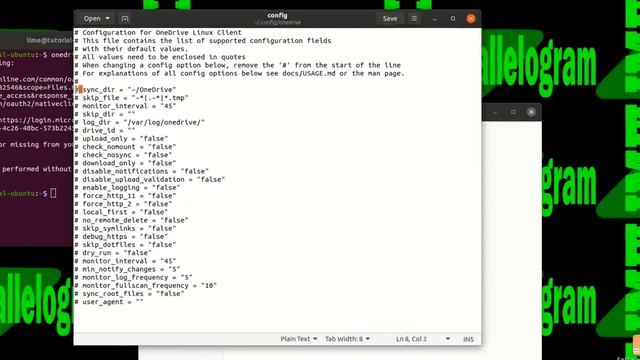Maximize the background window behind gedit
Viewport: 640px width, 360px height.
coord(513,112)
